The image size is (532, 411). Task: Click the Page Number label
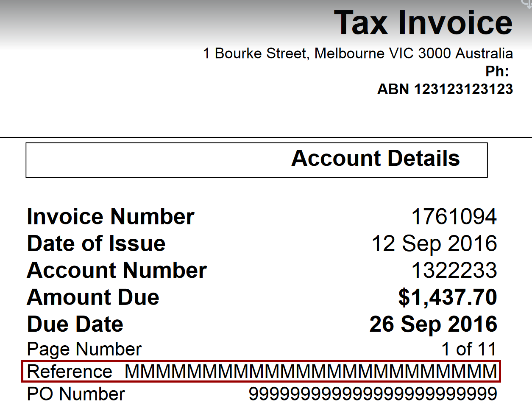coord(84,349)
